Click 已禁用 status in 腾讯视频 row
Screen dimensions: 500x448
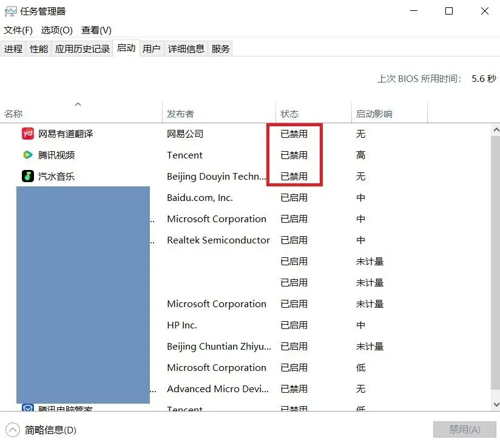(294, 155)
